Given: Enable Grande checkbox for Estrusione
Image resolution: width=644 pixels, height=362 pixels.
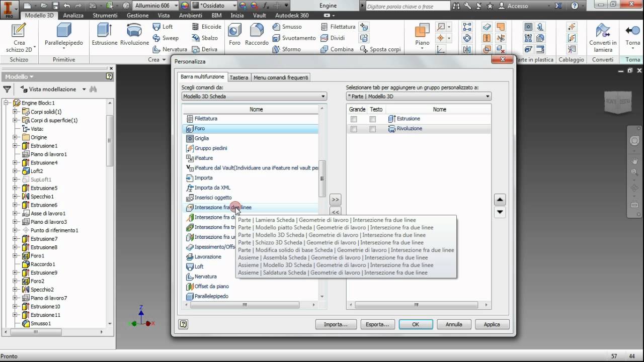Looking at the screenshot, I should (x=354, y=119).
